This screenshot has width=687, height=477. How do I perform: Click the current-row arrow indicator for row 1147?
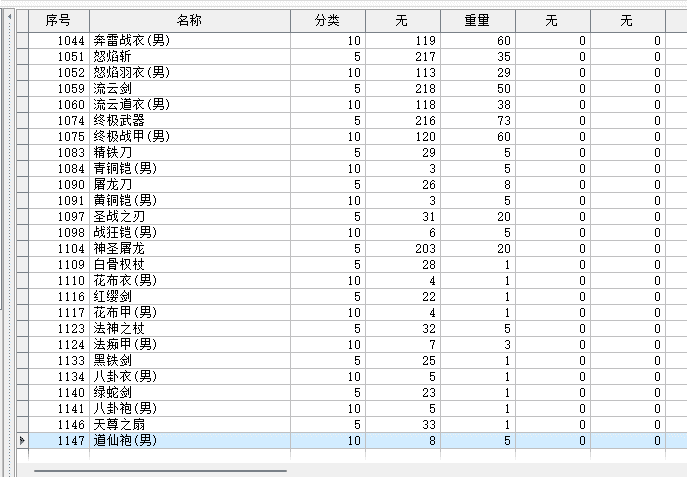tap(22, 441)
